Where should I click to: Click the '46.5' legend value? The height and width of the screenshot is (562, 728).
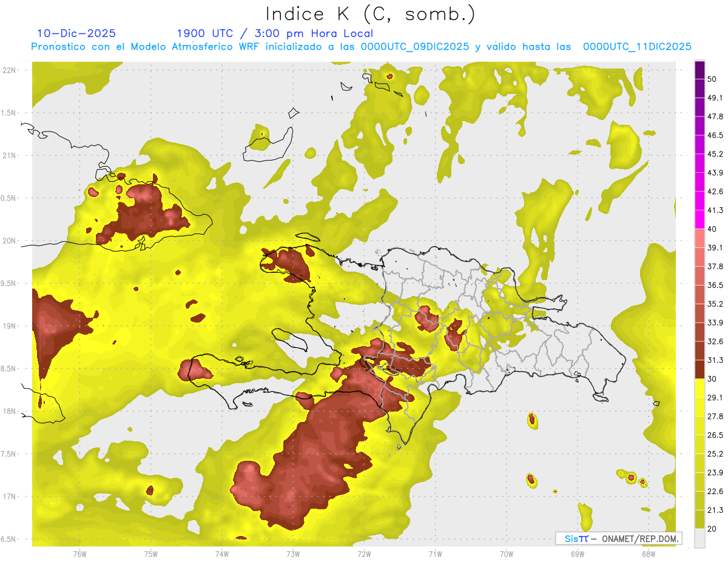(715, 135)
